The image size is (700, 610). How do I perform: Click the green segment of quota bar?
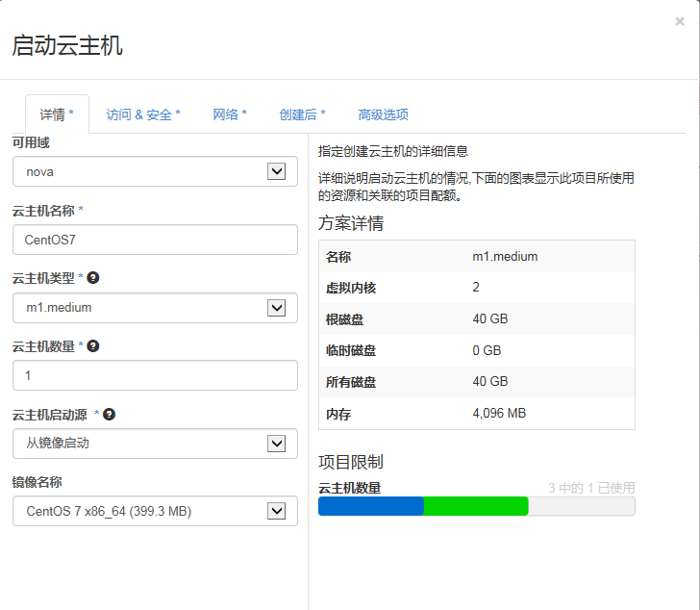(476, 506)
